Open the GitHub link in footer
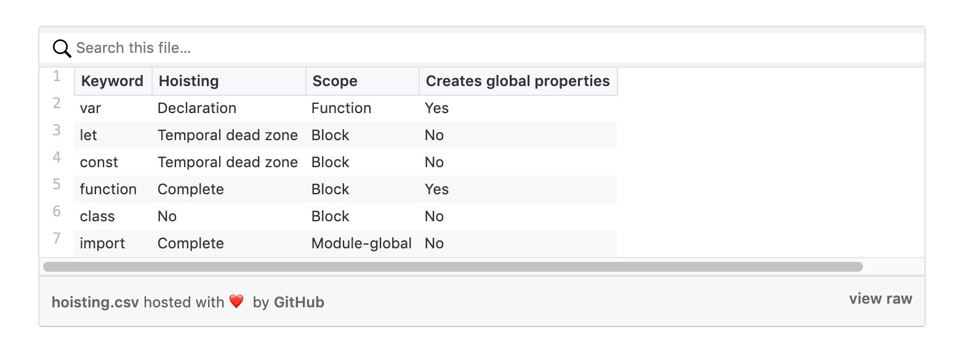The image size is (980, 343). (x=299, y=302)
